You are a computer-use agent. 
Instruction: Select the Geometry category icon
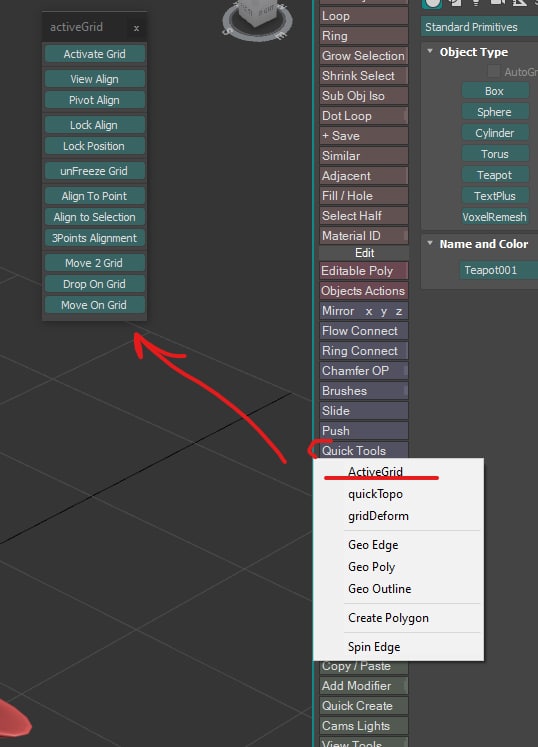(x=432, y=3)
